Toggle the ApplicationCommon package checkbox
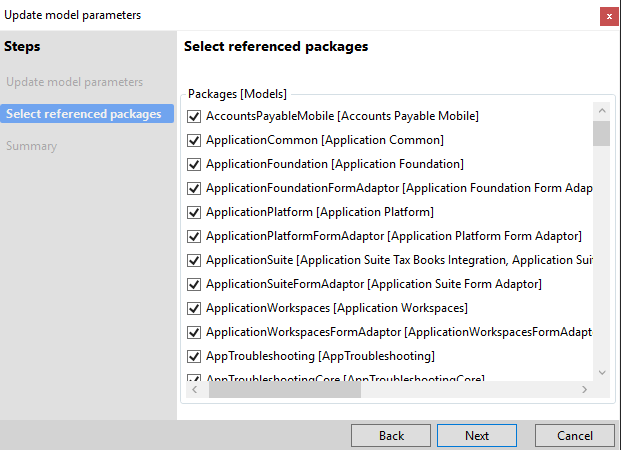 (x=194, y=141)
